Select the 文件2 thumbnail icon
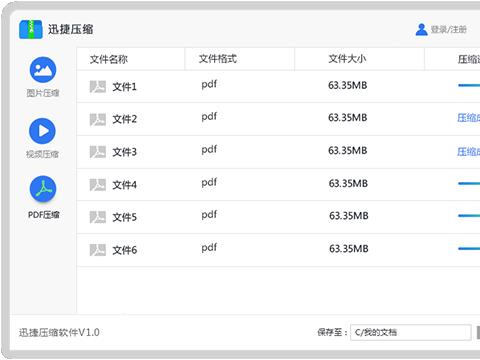480x360 pixels. pos(98,119)
